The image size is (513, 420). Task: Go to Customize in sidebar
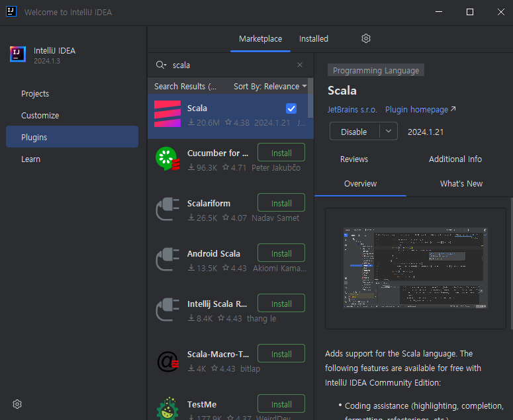72,115
